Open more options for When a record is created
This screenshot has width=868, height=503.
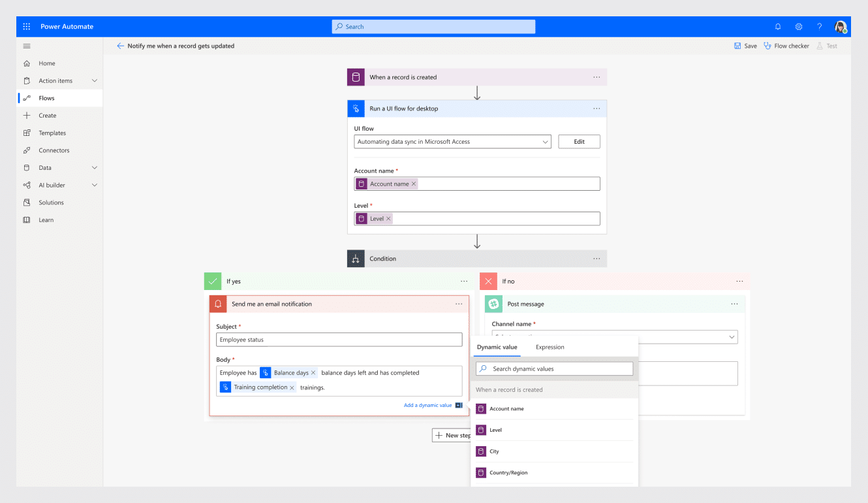[597, 77]
